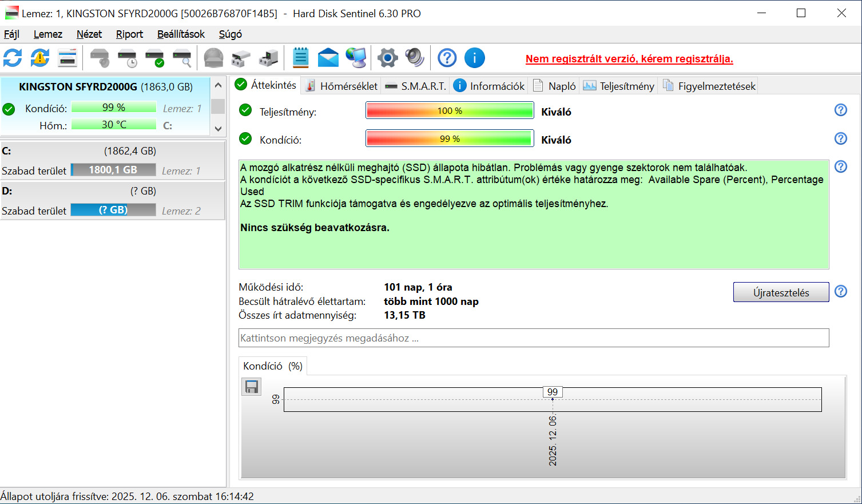Click the disk panel window toolbar icon
862x504 pixels.
coord(67,58)
